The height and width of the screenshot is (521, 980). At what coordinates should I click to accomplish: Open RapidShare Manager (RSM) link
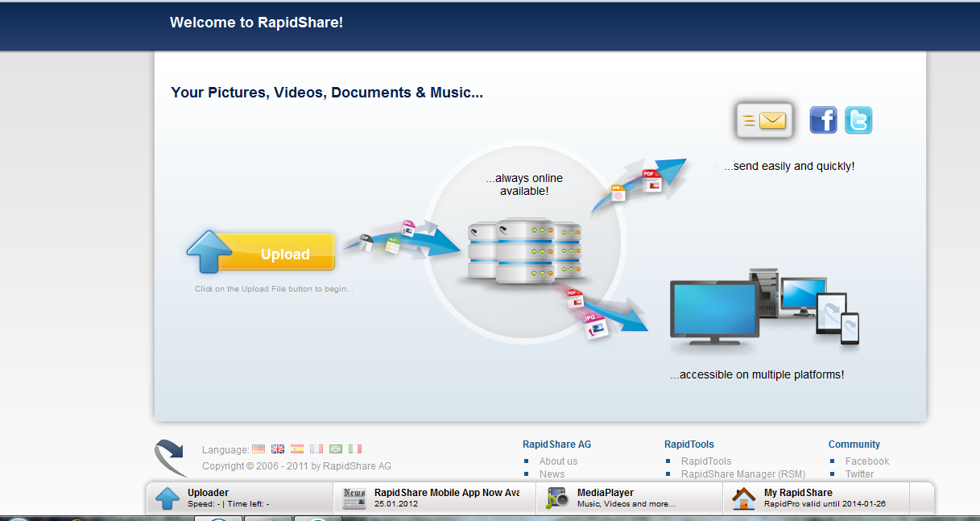[x=743, y=474]
